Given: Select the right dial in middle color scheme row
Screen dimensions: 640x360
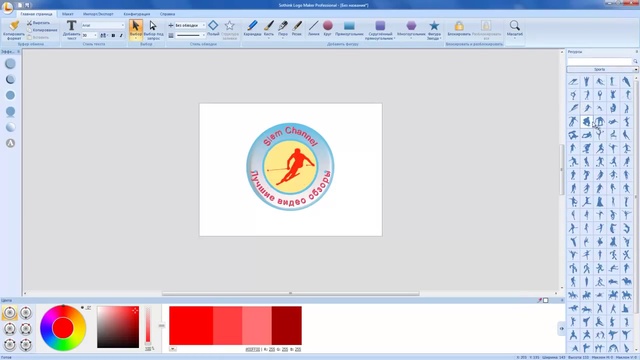Looking at the screenshot, I should tap(26, 329).
